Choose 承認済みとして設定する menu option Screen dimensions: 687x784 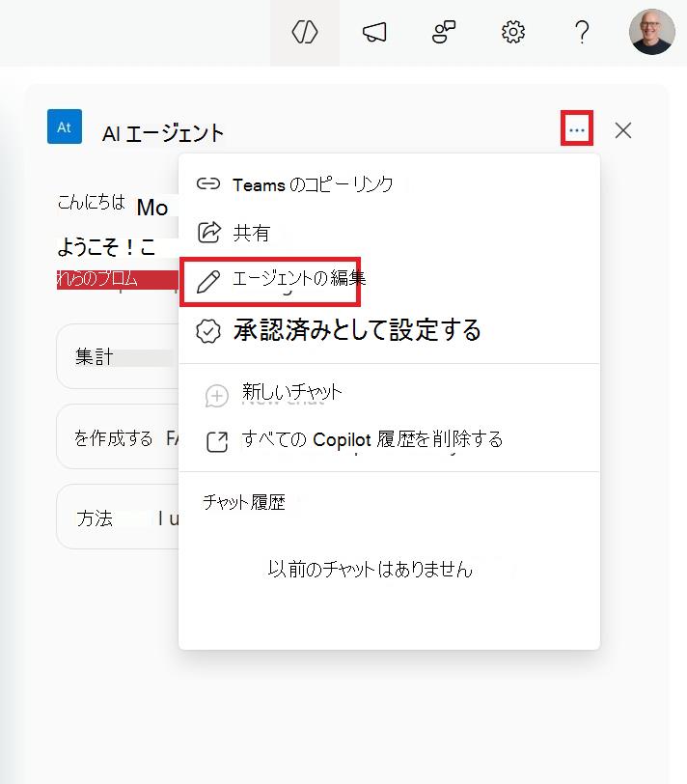389,330
